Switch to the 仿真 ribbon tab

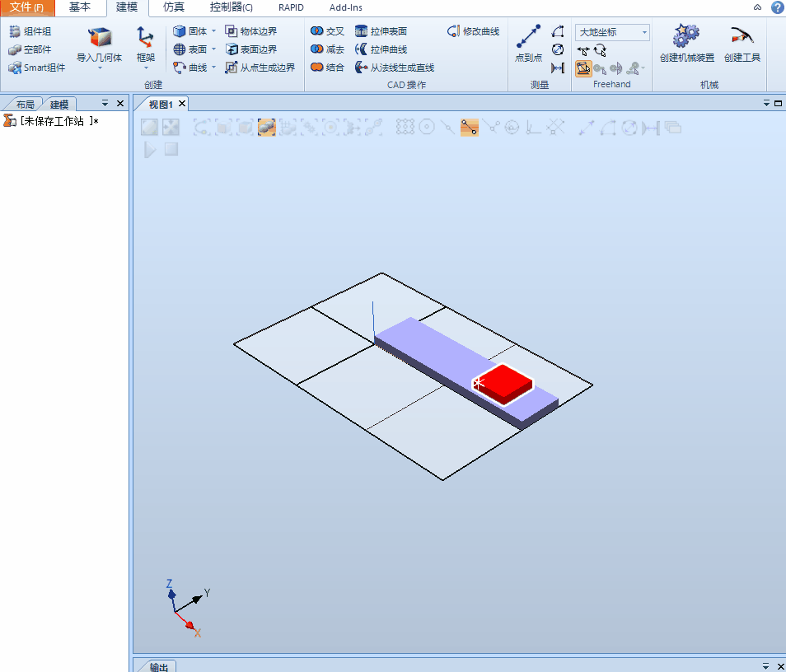point(172,7)
